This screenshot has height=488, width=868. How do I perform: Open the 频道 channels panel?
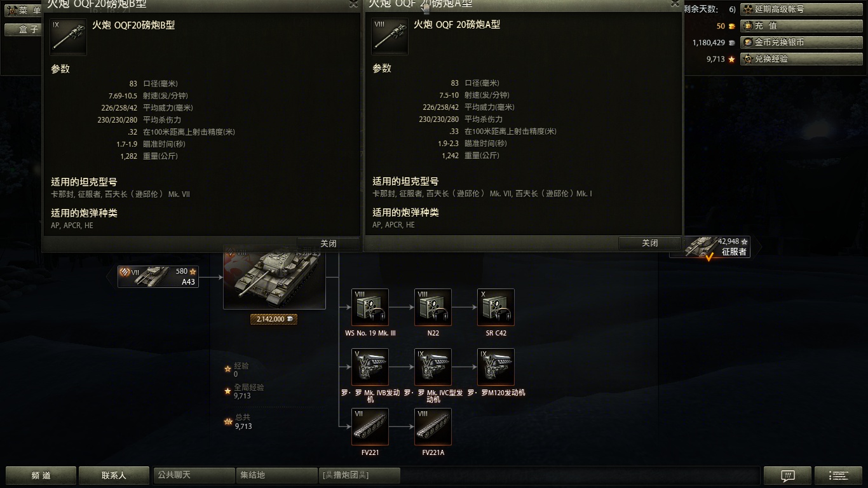click(41, 475)
